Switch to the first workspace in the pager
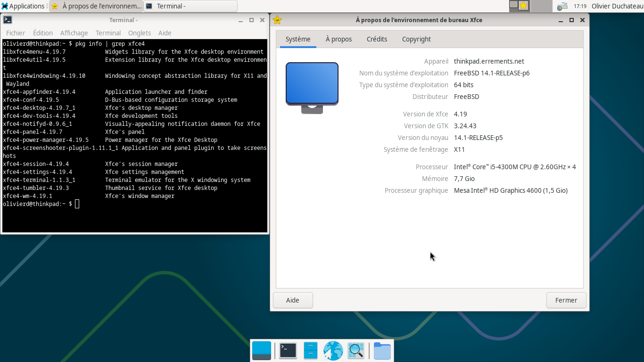Image resolution: width=644 pixels, height=362 pixels. tap(514, 6)
